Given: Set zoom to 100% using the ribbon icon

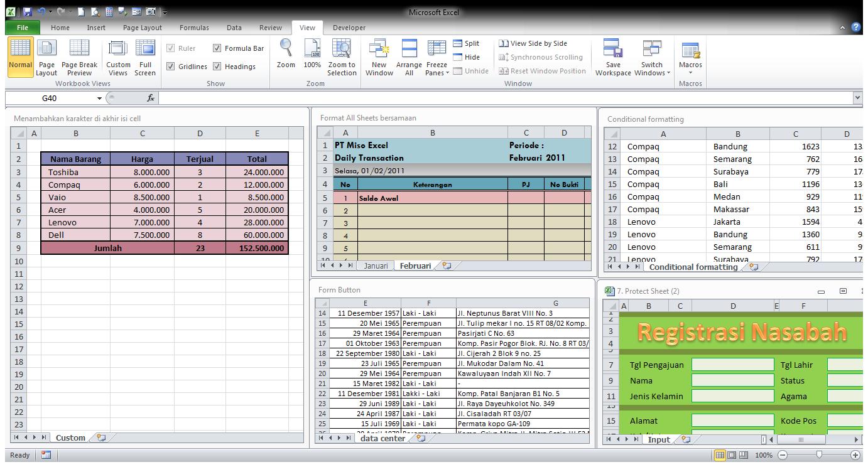Looking at the screenshot, I should point(312,56).
